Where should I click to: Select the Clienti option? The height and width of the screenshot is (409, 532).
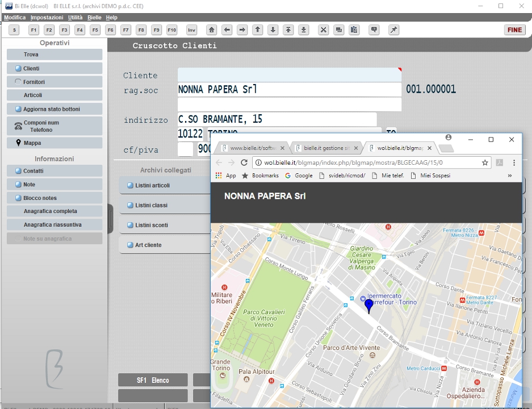point(55,68)
